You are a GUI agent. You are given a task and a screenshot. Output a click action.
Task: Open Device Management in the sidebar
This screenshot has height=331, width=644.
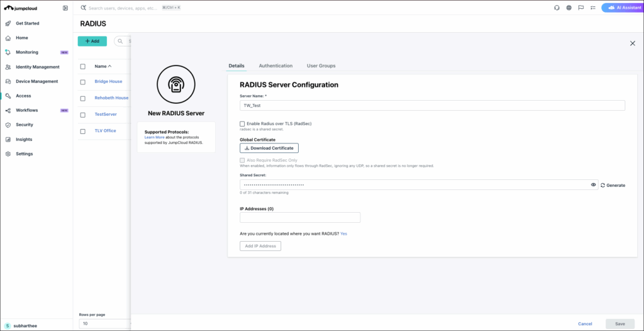click(36, 81)
